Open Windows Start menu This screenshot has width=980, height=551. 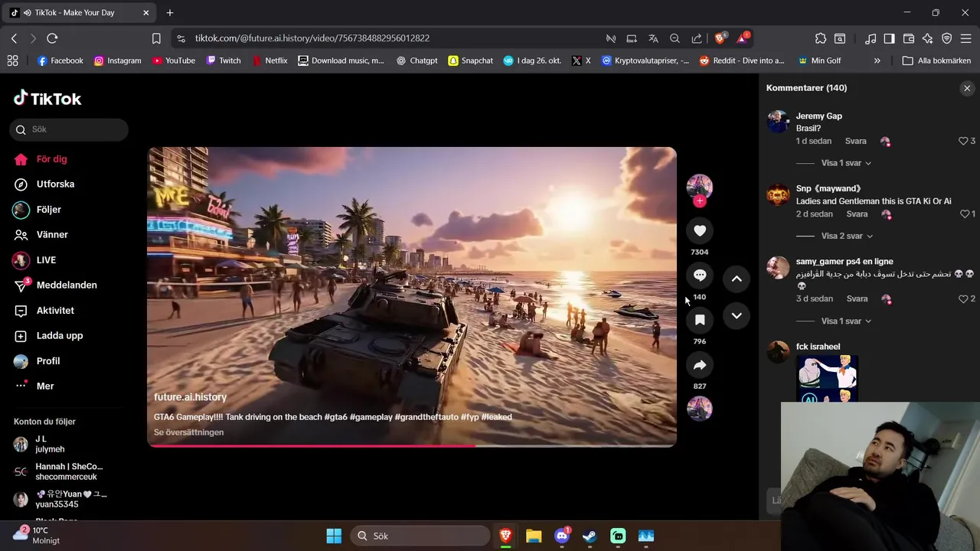point(334,536)
